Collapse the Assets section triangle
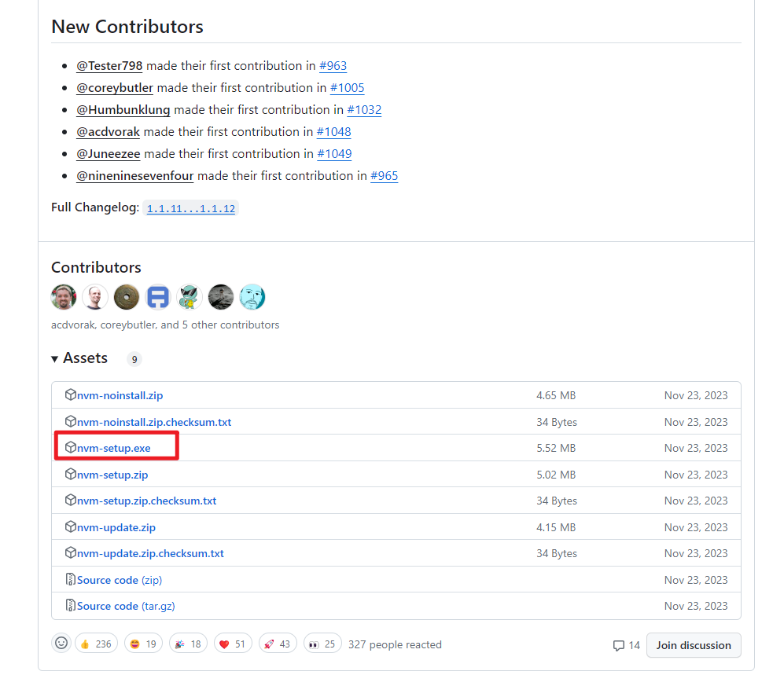784x675 pixels. 54,359
